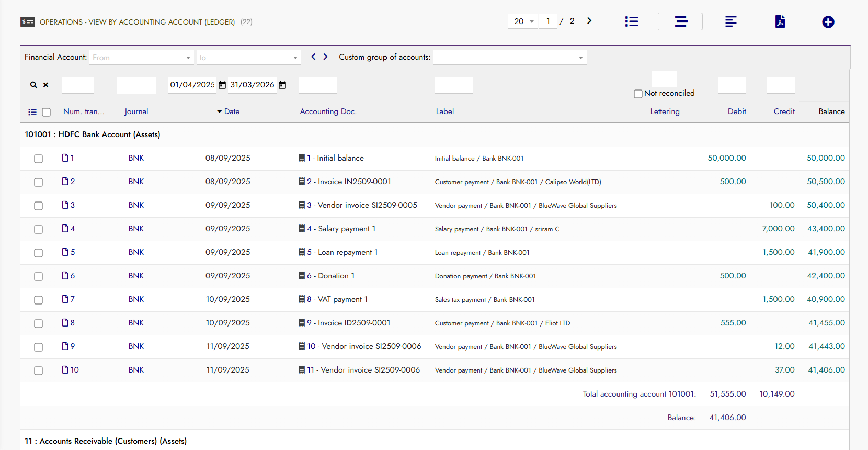Open the rows-per-page dropdown showing 20
This screenshot has width=868, height=450.
point(522,21)
